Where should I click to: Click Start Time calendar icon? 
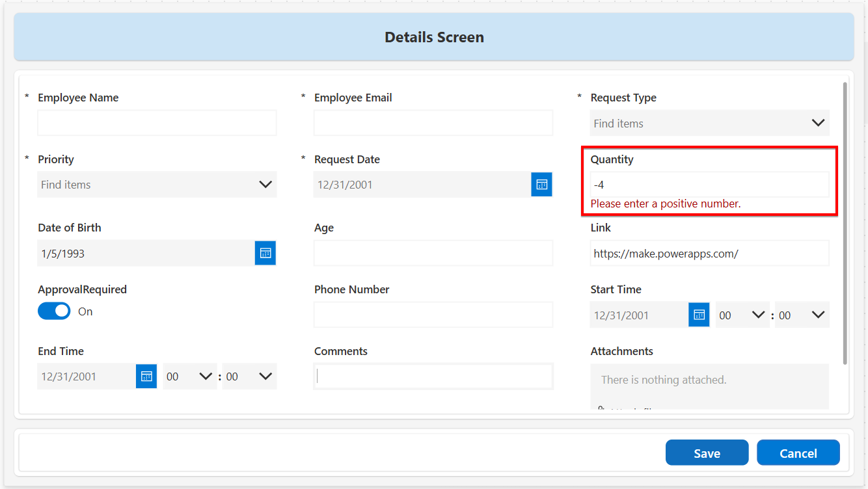699,315
